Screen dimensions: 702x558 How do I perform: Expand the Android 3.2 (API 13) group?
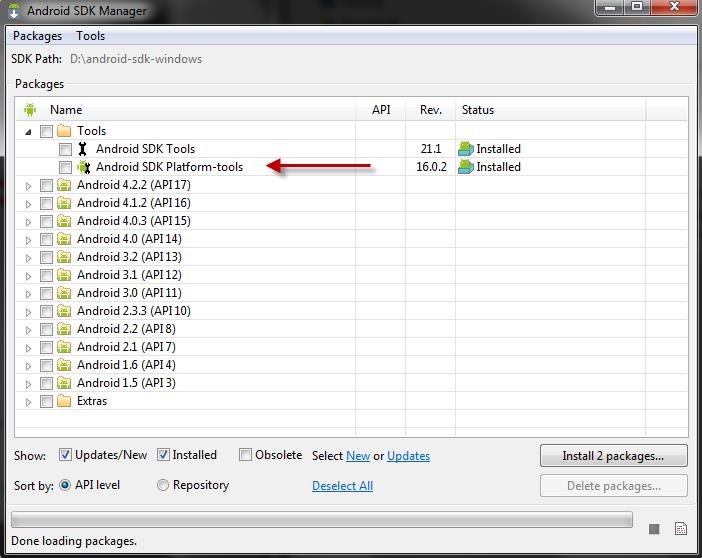[28, 258]
